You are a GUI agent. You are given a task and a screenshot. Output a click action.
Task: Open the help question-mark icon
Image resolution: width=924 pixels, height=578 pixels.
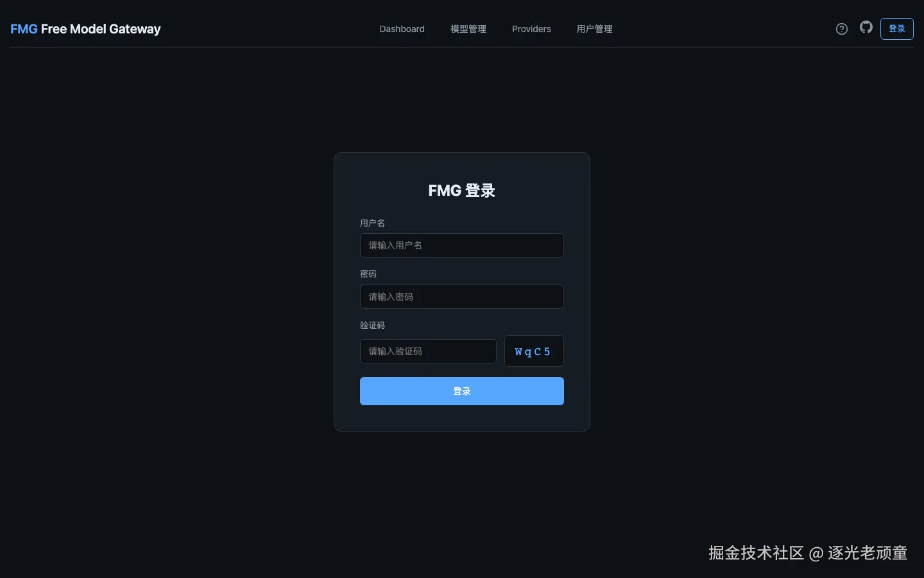(x=842, y=29)
